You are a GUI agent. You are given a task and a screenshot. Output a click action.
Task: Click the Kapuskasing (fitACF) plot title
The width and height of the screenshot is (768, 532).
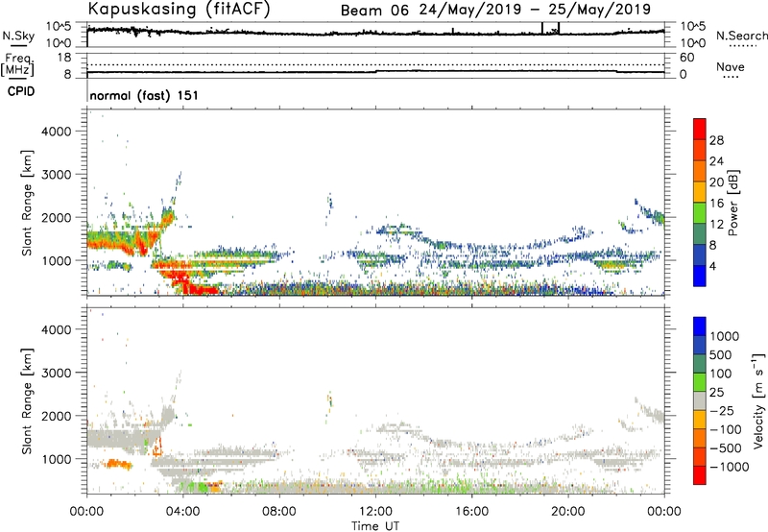(179, 10)
